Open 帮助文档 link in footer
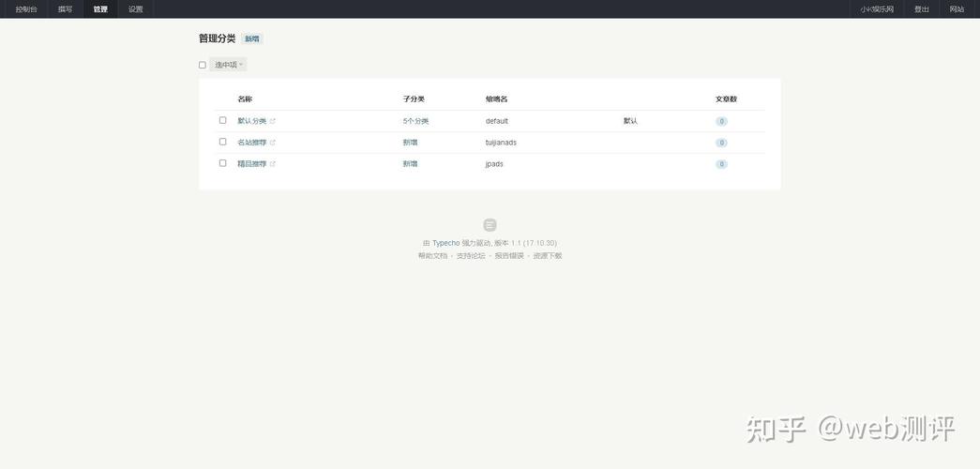The image size is (980, 469). coord(432,256)
